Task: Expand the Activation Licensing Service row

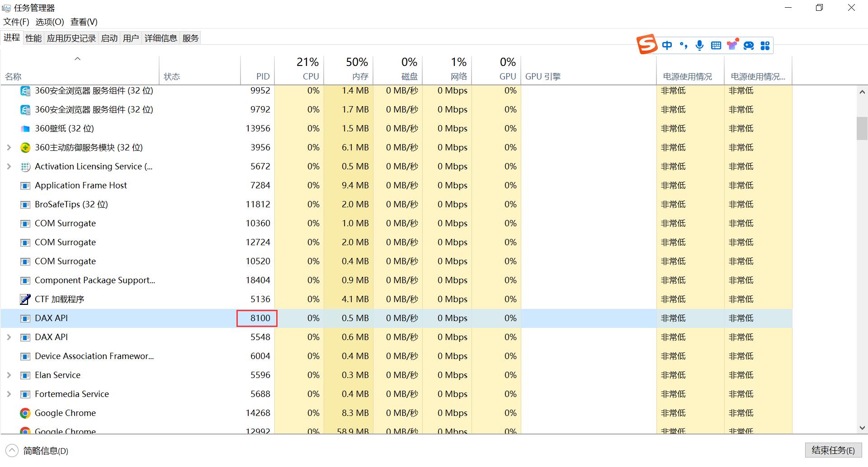Action: pos(9,167)
